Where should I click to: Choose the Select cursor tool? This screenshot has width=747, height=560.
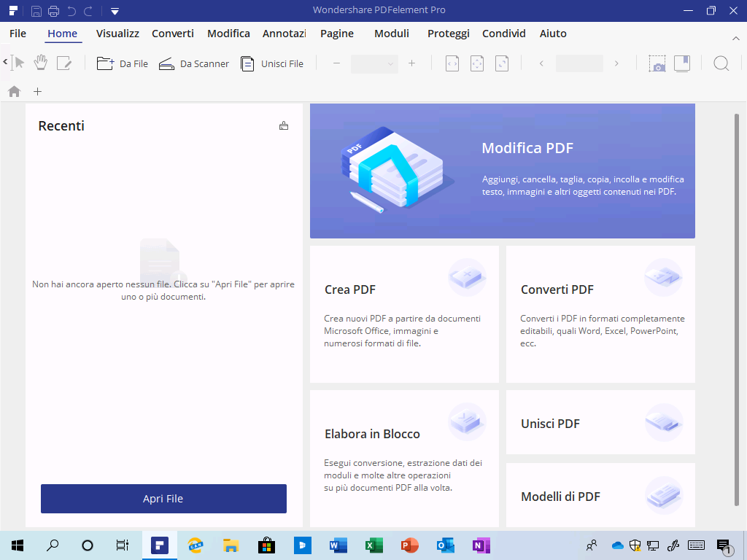coord(18,63)
